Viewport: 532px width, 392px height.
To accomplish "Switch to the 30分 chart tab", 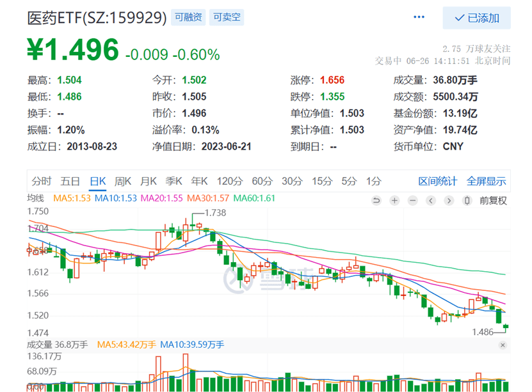I will pos(292,181).
